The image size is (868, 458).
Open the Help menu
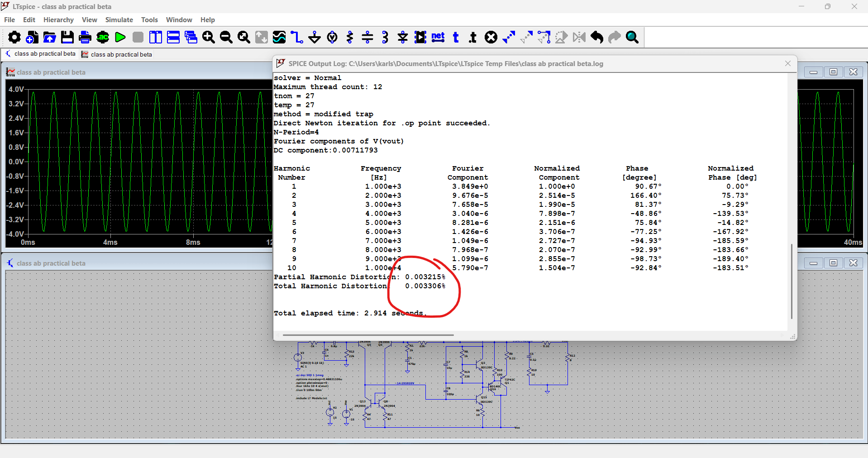click(x=208, y=20)
